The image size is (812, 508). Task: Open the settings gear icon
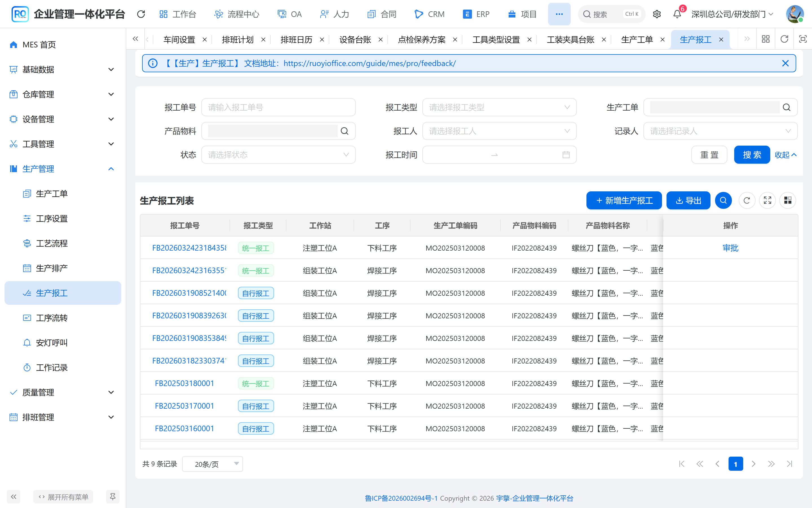pos(657,14)
